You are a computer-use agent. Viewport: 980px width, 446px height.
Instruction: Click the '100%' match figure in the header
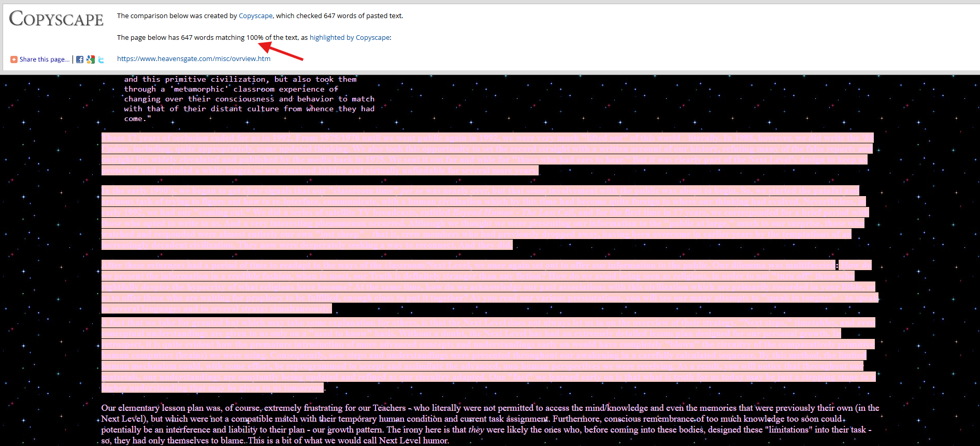[x=255, y=38]
